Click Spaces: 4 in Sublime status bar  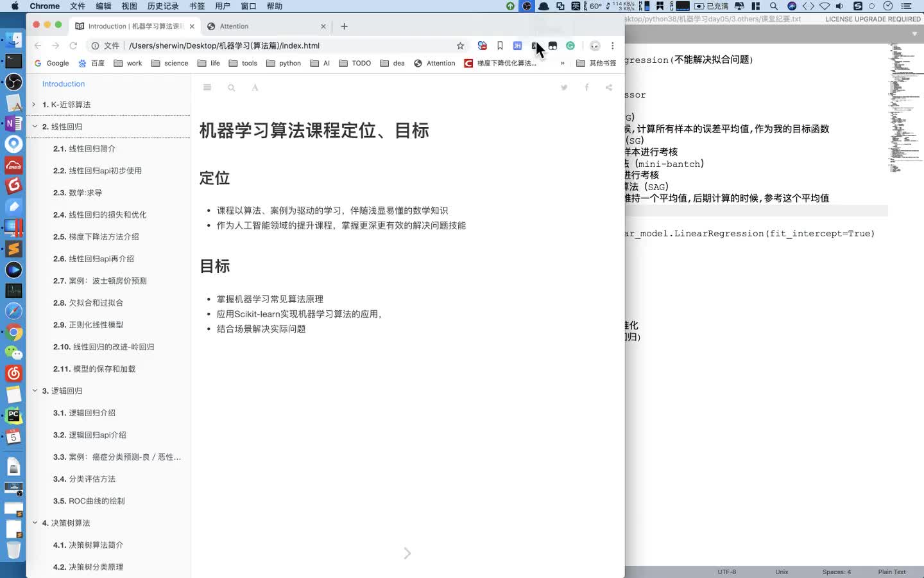point(836,572)
